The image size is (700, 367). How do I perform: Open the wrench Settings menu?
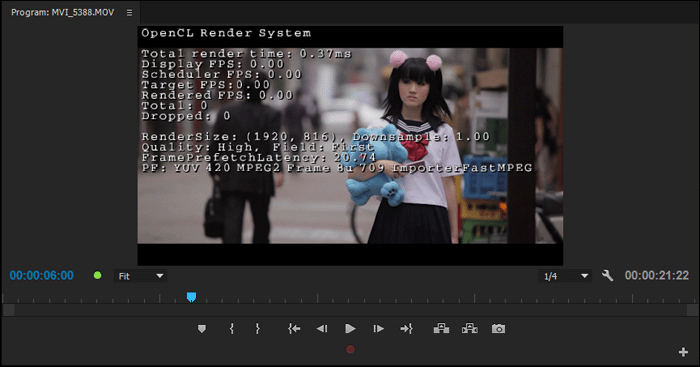pos(607,275)
